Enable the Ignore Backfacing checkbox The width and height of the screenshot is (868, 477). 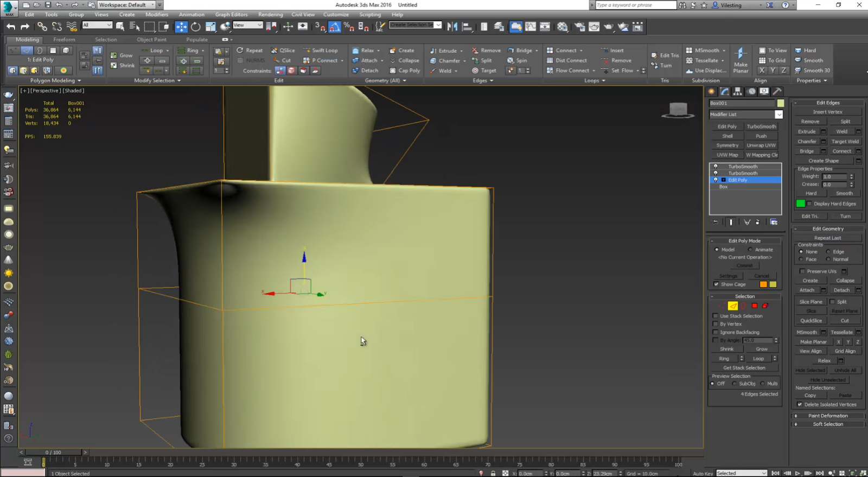tap(716, 332)
